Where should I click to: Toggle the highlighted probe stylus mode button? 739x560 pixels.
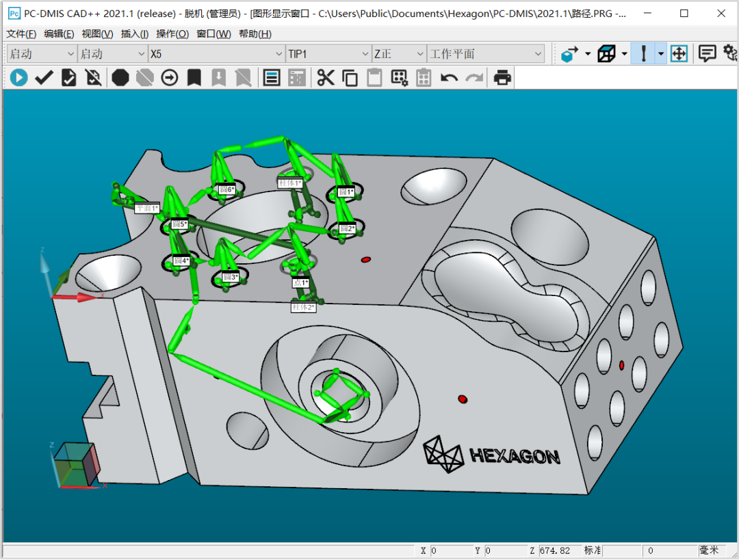[x=643, y=54]
